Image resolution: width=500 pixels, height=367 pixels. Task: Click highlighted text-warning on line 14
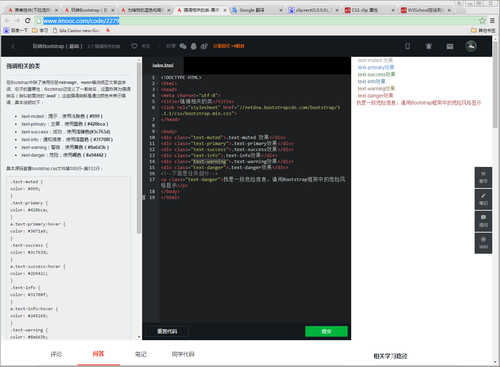209,161
